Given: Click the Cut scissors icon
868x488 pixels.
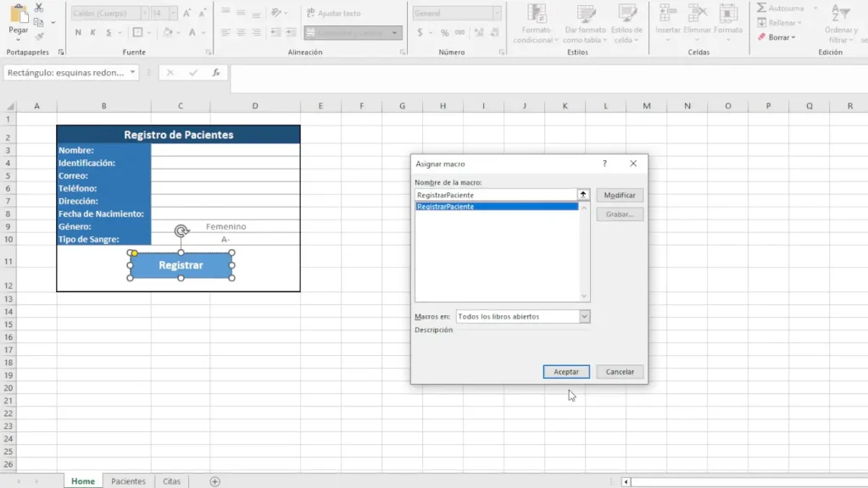Looking at the screenshot, I should (x=39, y=8).
